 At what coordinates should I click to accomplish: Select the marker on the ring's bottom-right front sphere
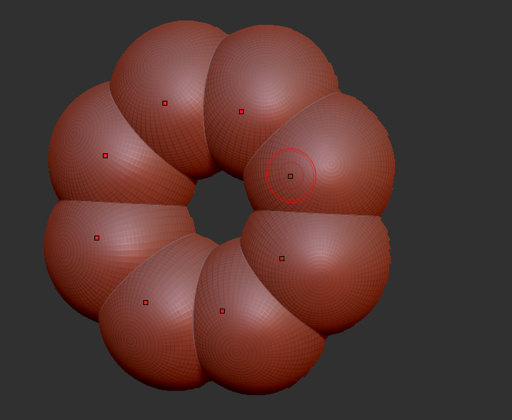tap(223, 311)
